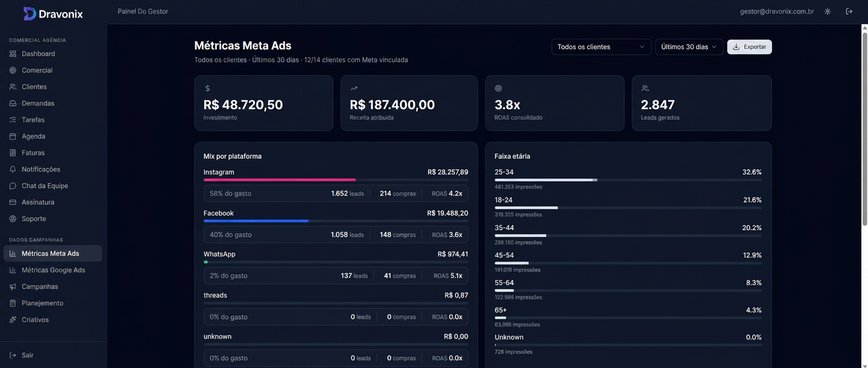Toggle light/dark theme with sun icon
Screen dimensions: 868x368
[827, 12]
